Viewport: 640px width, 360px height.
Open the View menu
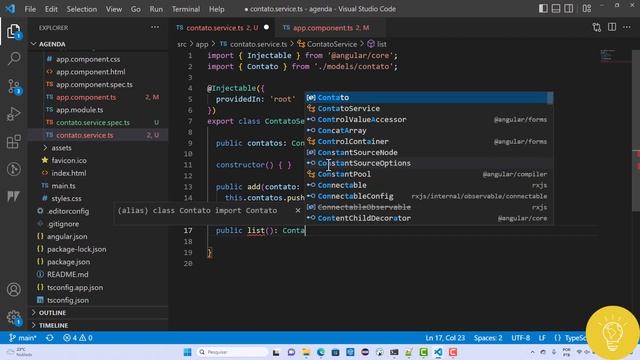[x=114, y=9]
